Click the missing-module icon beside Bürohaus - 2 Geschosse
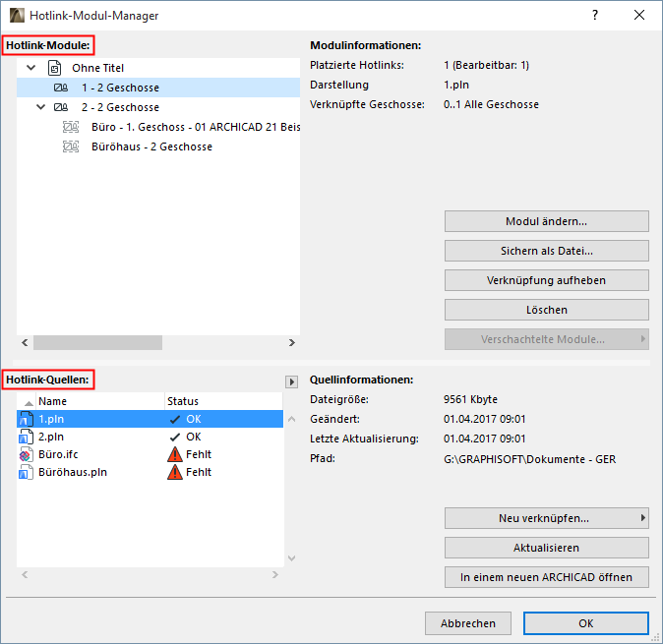The height and width of the screenshot is (644, 663). [x=71, y=146]
